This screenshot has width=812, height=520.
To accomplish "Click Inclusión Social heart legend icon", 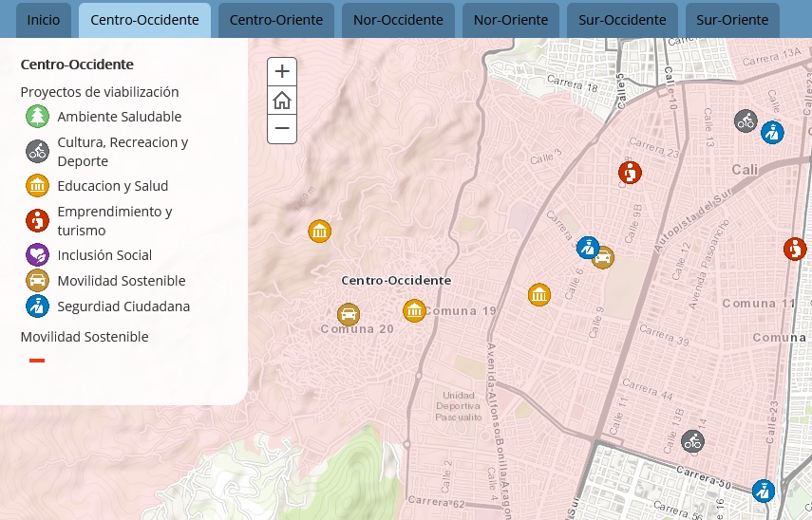I will click(x=37, y=255).
